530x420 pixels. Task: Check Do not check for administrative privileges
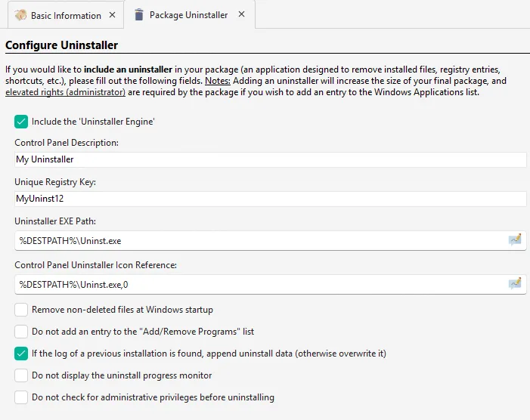pos(21,397)
